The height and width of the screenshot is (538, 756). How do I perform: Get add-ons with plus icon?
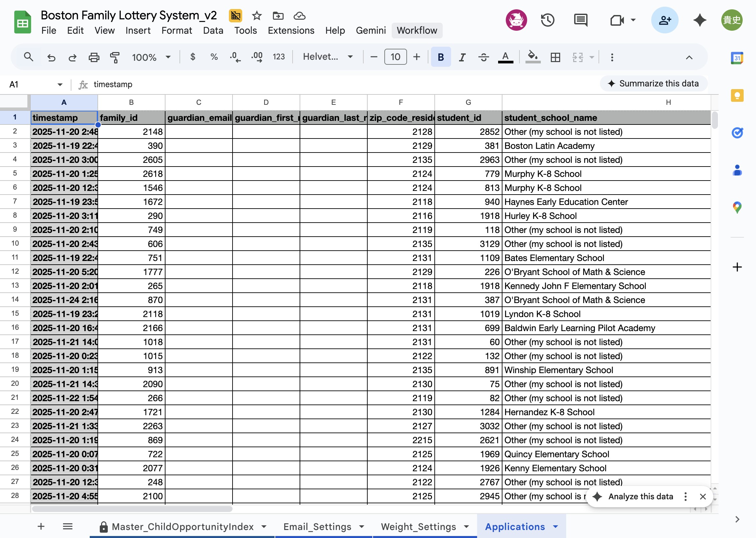pos(737,267)
